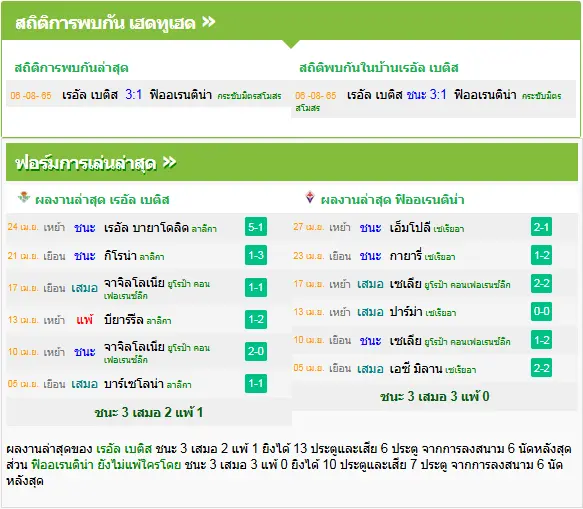
Task: Select opponent เรอัล บายาโดลิด
Action: [x=146, y=227]
